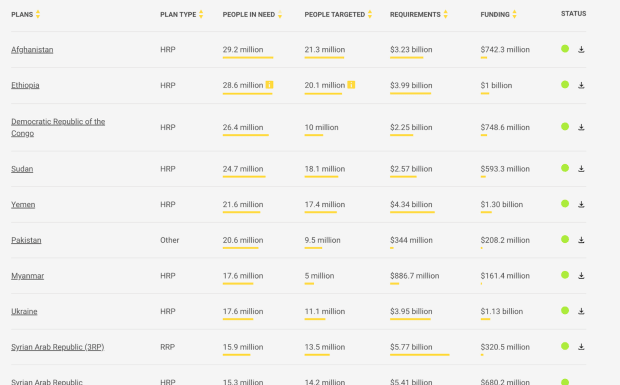Click Yemen's $4.34 billion requirements
The height and width of the screenshot is (385, 620).
point(411,204)
